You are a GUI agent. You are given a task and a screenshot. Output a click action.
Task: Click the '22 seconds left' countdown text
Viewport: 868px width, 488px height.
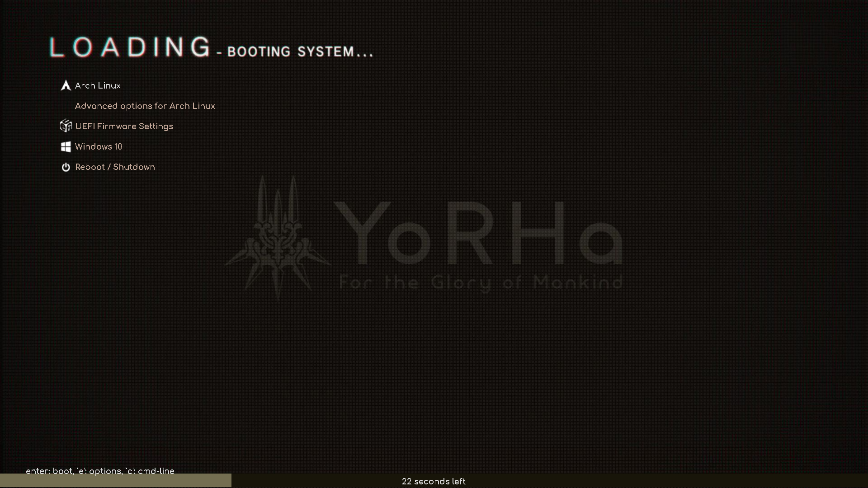coord(434,482)
